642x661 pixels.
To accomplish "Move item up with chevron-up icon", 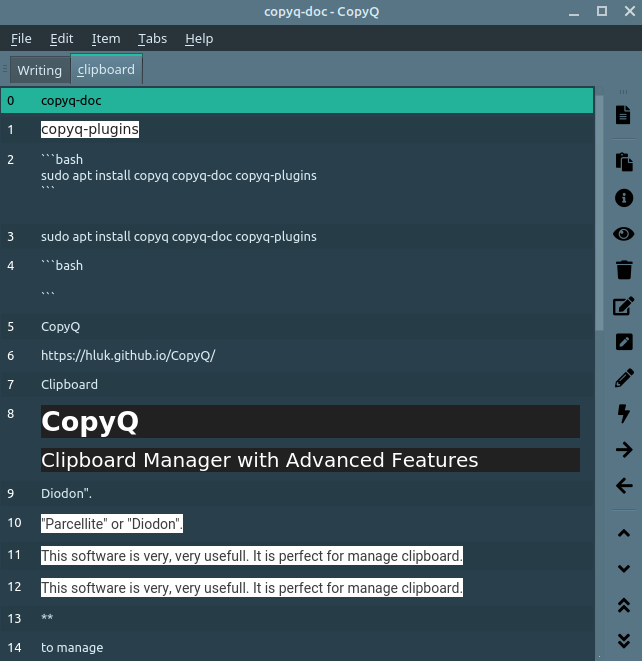I will pyautogui.click(x=624, y=533).
